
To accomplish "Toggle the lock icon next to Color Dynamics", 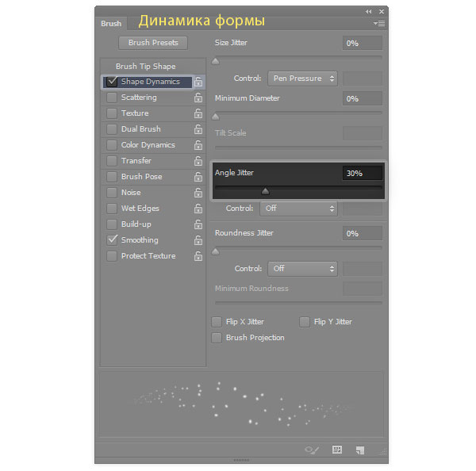I will tap(198, 145).
